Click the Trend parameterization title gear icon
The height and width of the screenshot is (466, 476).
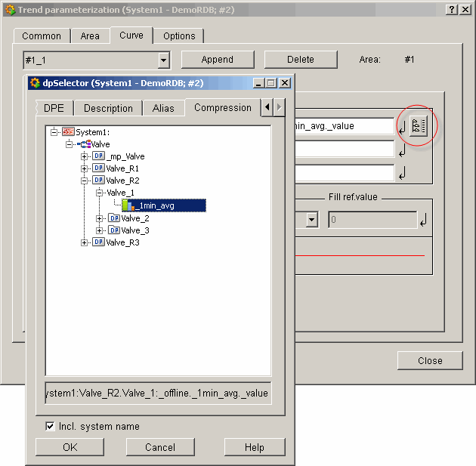11,10
